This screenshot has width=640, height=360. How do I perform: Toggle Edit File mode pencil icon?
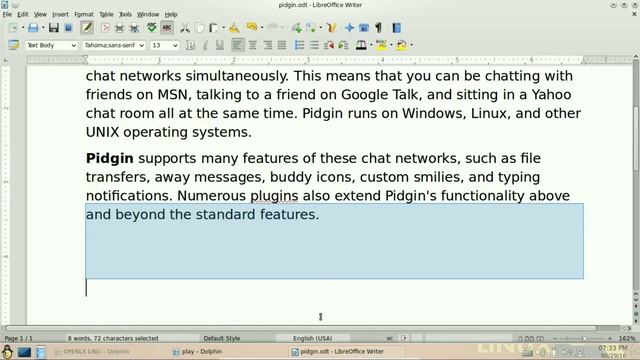point(87,28)
